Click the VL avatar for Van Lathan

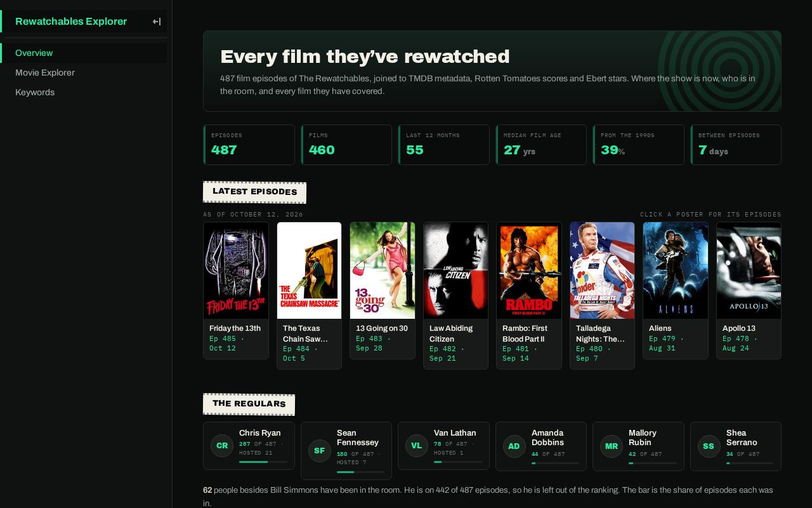pos(417,446)
